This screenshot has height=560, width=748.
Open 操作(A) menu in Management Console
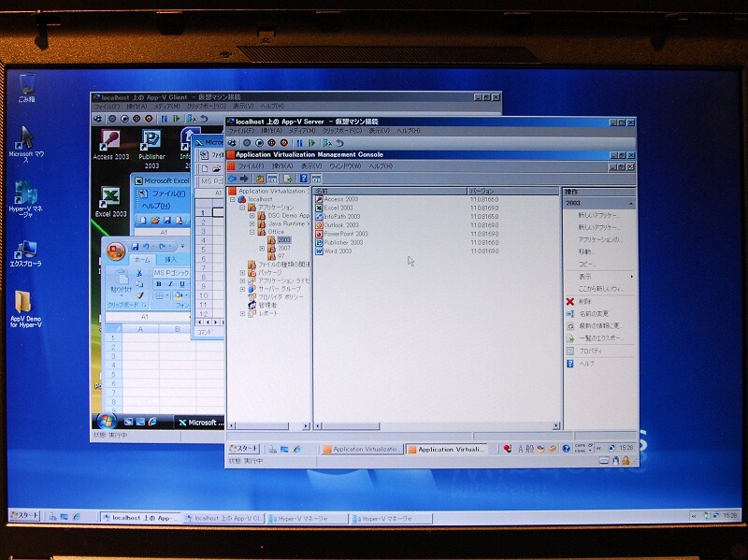[282, 166]
